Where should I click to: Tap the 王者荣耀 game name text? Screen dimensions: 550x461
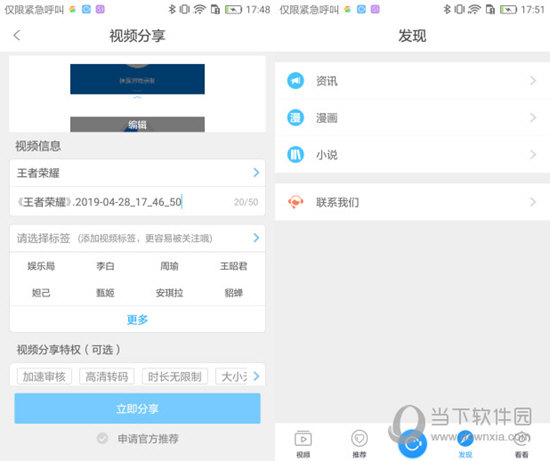pyautogui.click(x=38, y=173)
